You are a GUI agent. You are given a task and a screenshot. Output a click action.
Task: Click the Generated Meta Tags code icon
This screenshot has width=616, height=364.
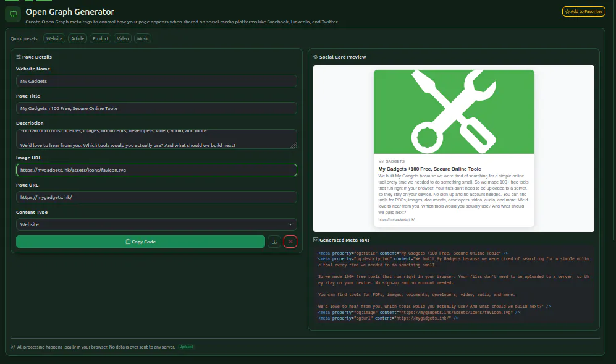(316, 240)
